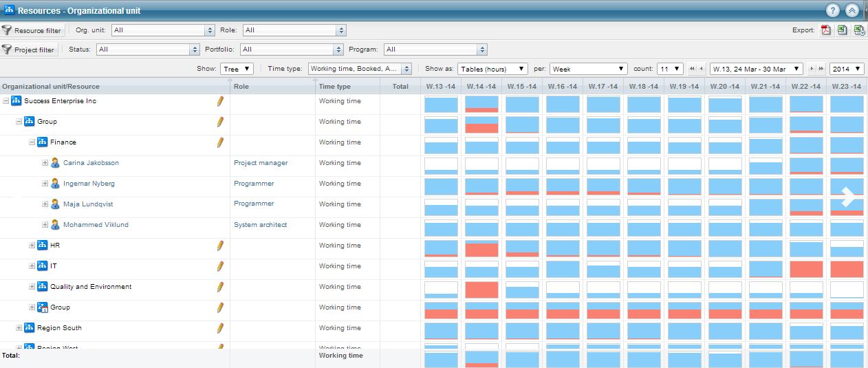This screenshot has height=368, width=868.
Task: Open the year 2014 dropdown
Action: 847,69
